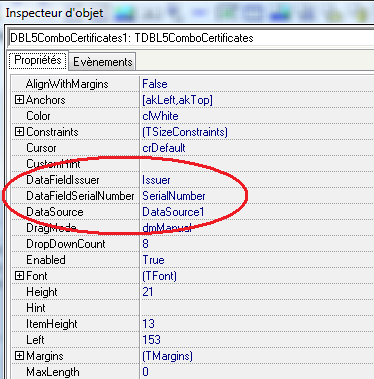Select the DataSource property name

55,212
